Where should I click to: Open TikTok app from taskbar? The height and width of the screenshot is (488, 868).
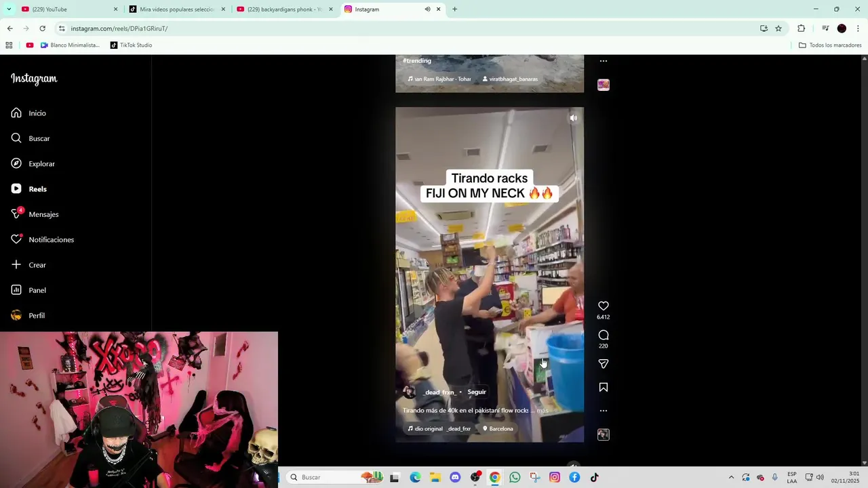(x=595, y=477)
